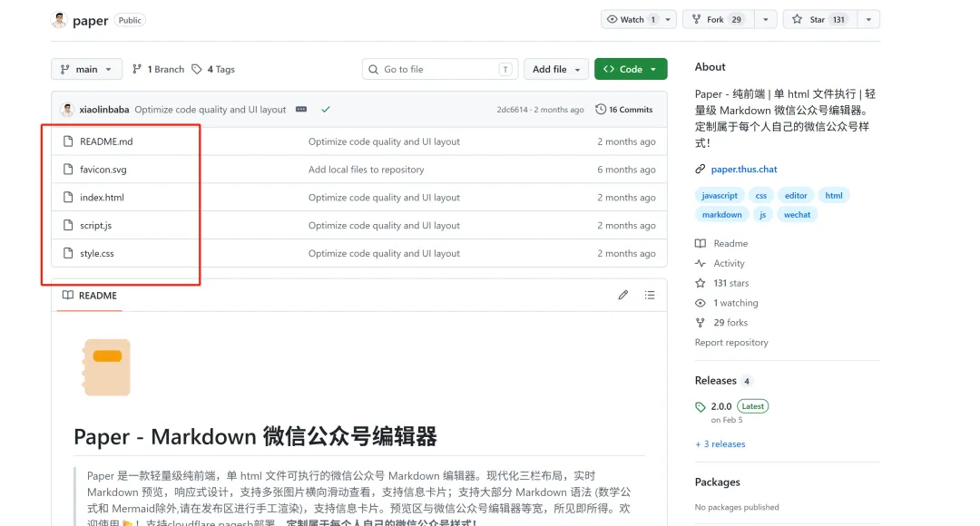The image size is (980, 526).
Task: Open the README.md file
Action: point(106,141)
